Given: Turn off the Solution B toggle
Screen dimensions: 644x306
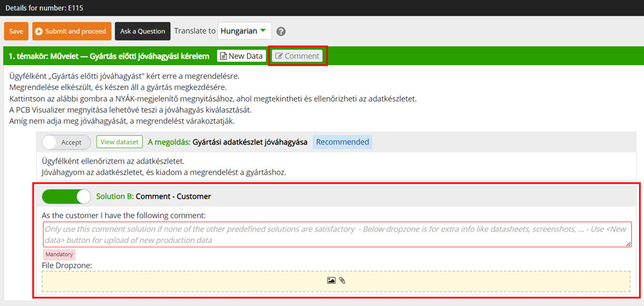Looking at the screenshot, I should (x=67, y=196).
